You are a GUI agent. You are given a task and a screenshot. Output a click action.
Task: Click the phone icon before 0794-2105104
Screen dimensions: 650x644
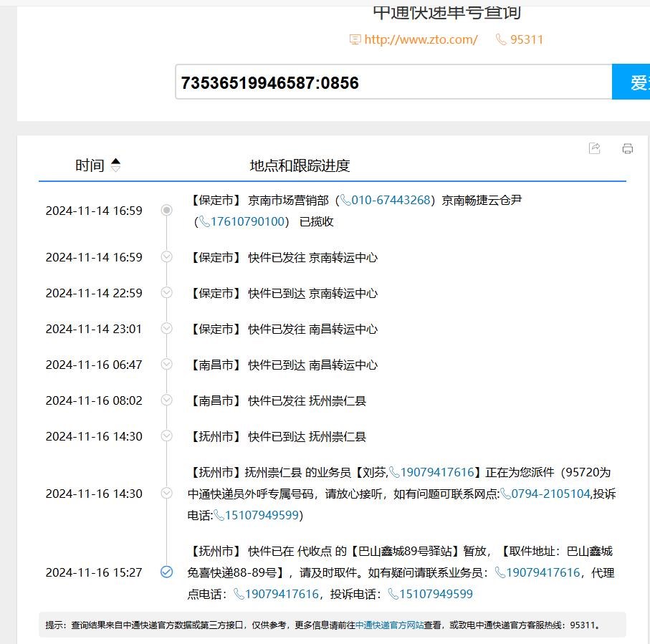click(x=505, y=494)
